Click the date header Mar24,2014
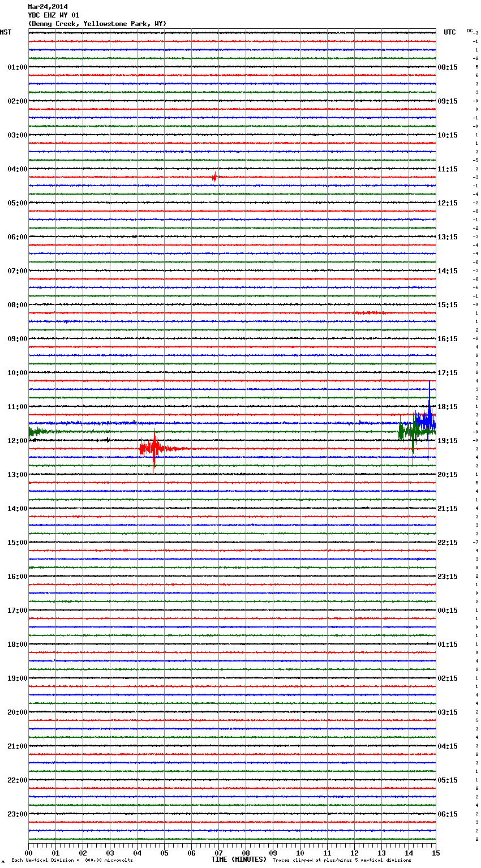The image size is (481, 868). 48,7
